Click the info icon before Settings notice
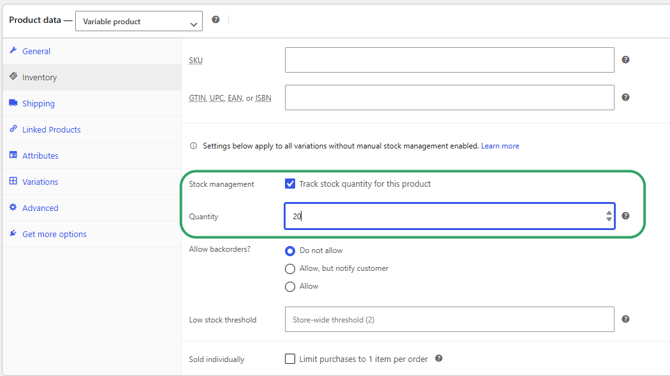The image size is (670, 376). 194,146
